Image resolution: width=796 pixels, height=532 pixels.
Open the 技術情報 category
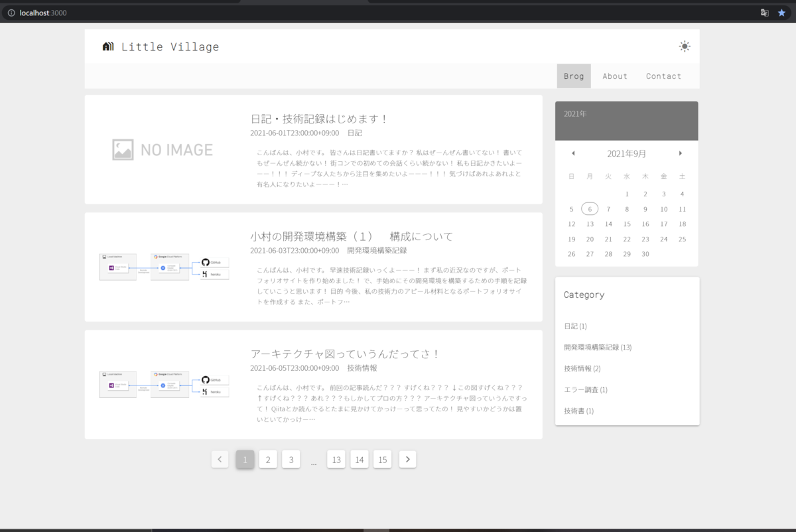click(x=582, y=368)
